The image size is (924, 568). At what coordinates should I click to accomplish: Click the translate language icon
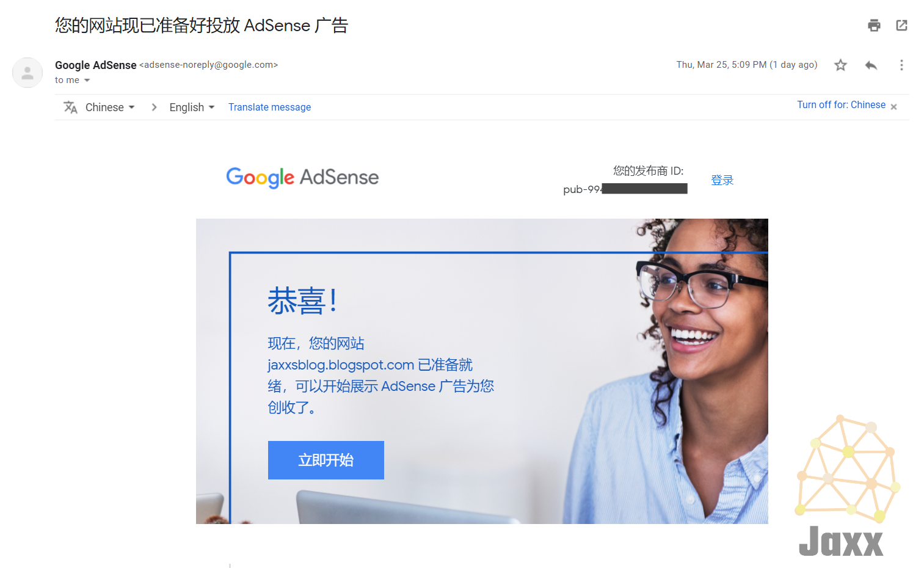[71, 107]
